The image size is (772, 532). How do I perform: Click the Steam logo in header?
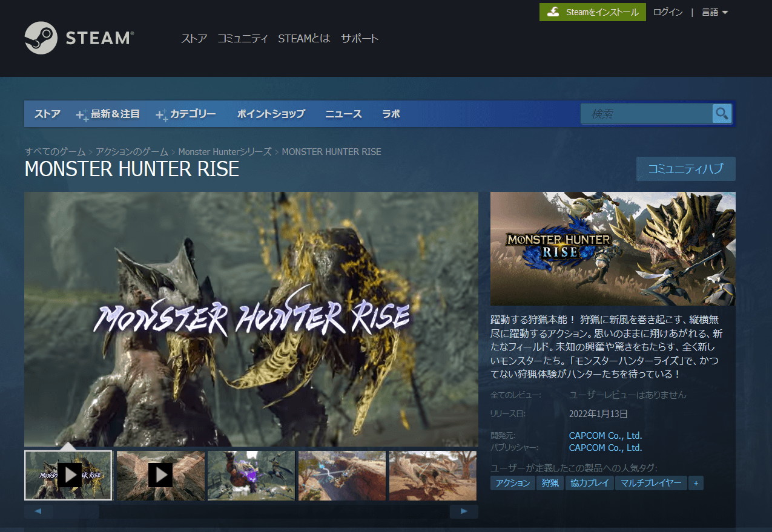coord(79,38)
